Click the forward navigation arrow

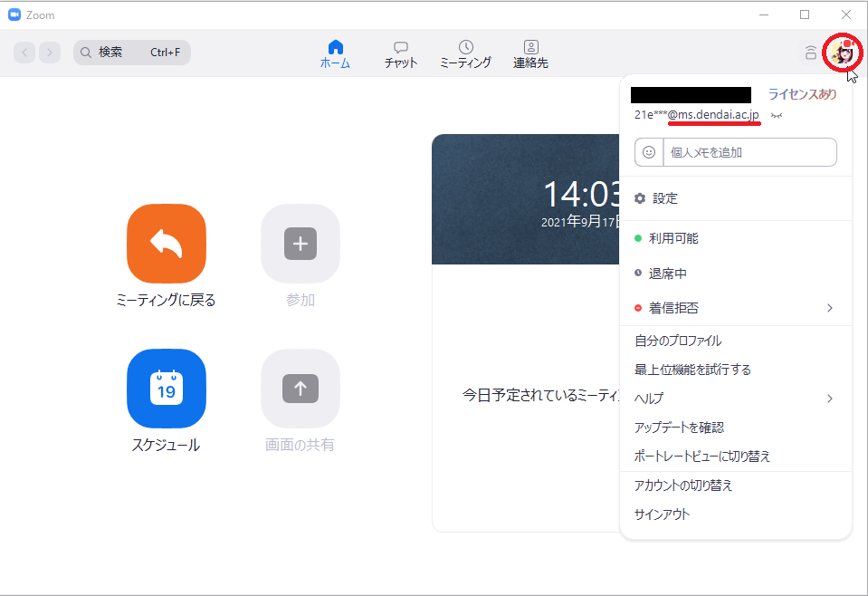[x=50, y=53]
